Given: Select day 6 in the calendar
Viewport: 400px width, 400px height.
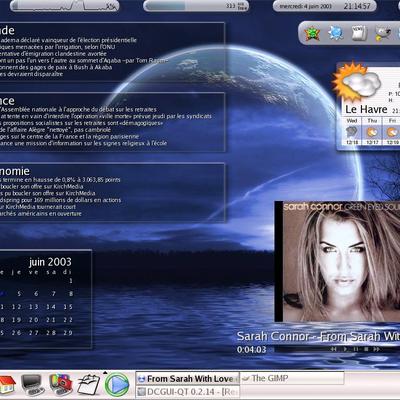Looking at the screenshot, I should (36, 294).
